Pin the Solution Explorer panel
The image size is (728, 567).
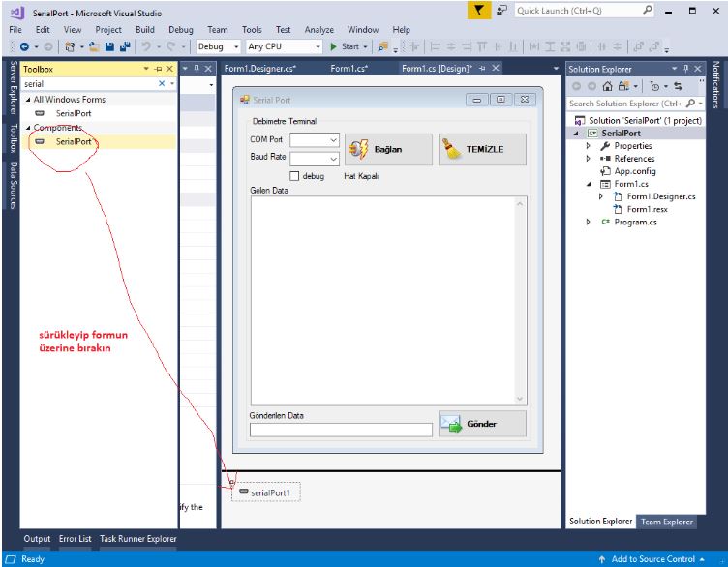point(685,69)
